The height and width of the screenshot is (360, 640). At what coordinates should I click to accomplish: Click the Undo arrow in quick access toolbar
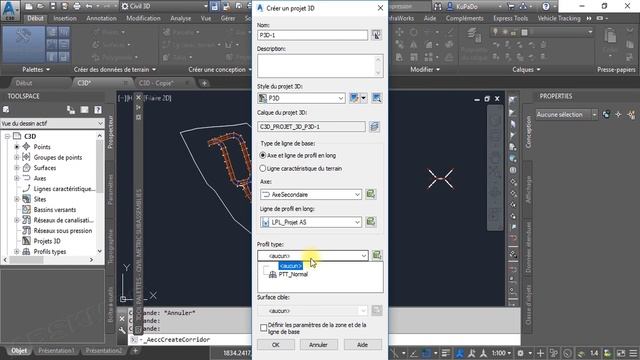click(x=89, y=6)
